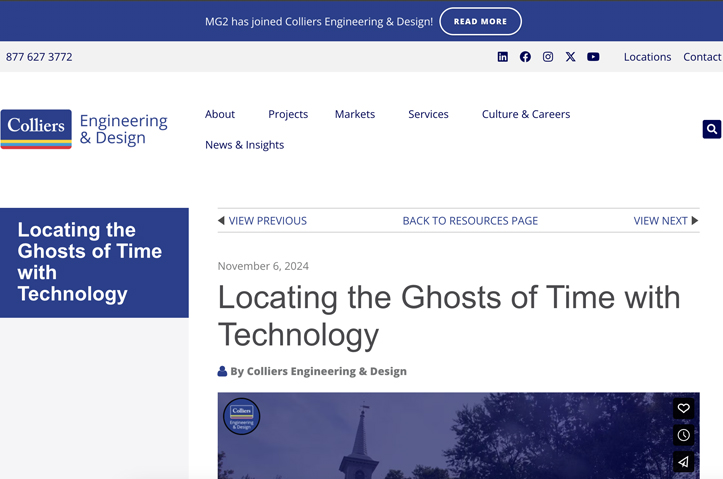The width and height of the screenshot is (723, 479).
Task: Click the sidebar article title box
Action: pos(94,263)
